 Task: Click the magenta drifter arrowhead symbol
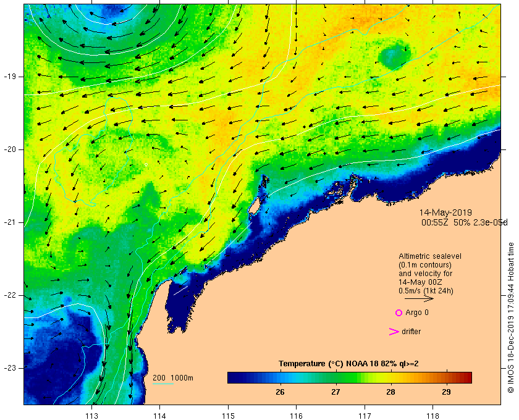pos(394,332)
